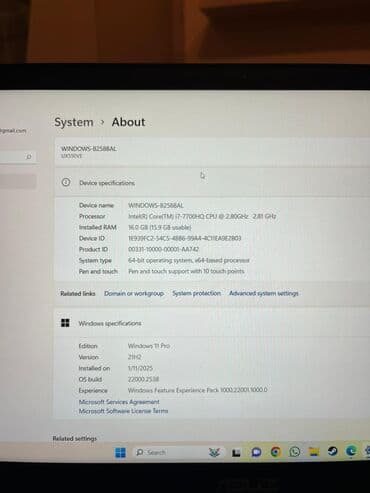Select the Product ID value 00331-10000-00001-AA742
This screenshot has height=493, width=370.
point(164,249)
